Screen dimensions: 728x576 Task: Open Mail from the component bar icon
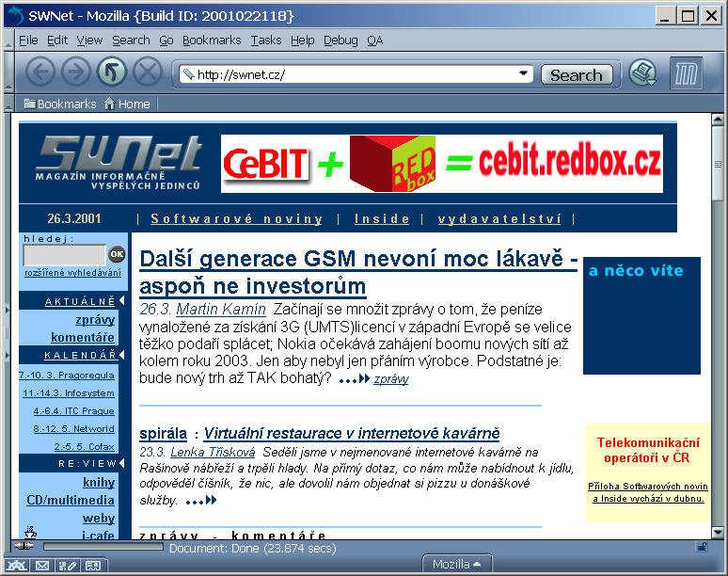[41, 566]
